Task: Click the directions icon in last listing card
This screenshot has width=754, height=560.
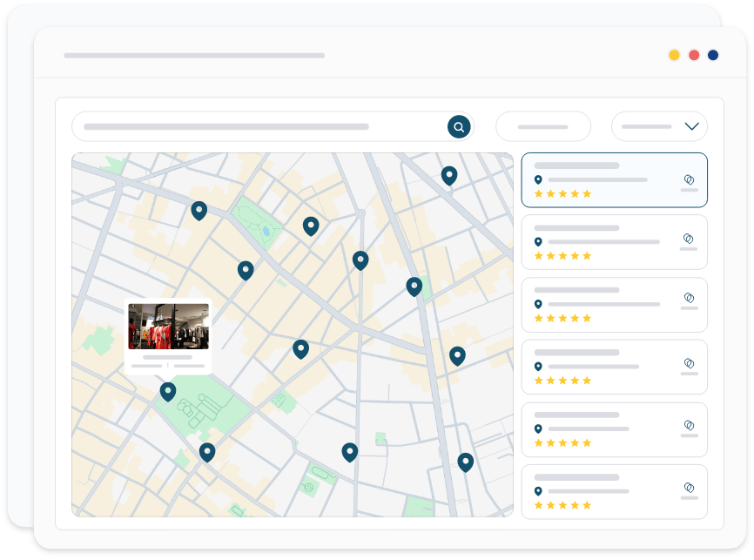Action: [689, 488]
